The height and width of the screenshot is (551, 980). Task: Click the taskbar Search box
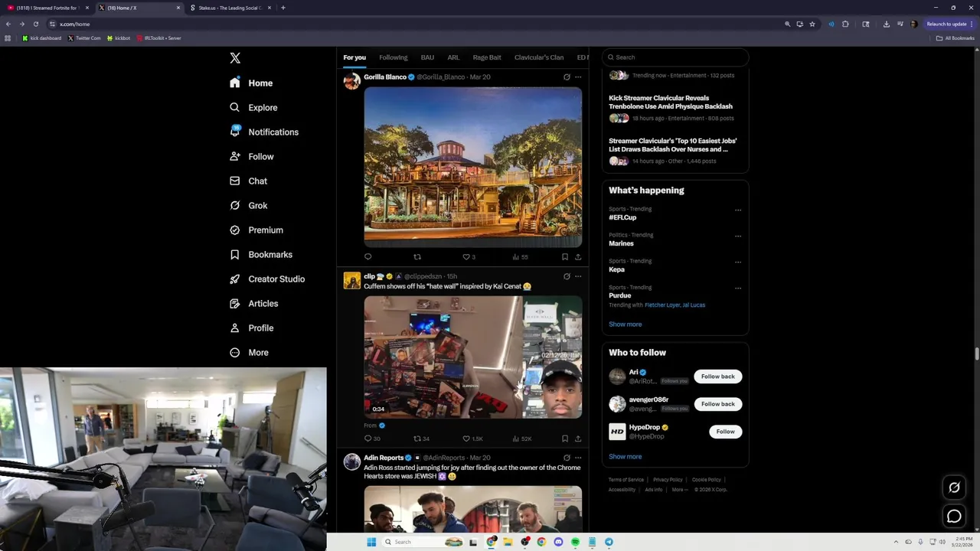tap(424, 542)
